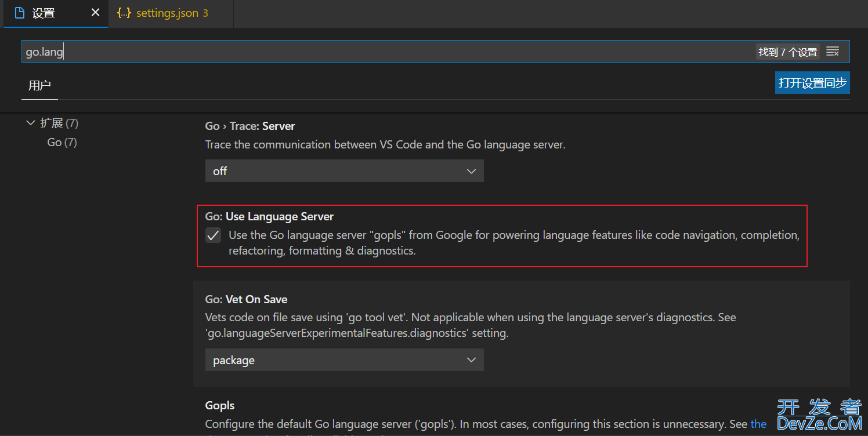
Task: Click the Vet On Save description text
Action: coord(471,325)
